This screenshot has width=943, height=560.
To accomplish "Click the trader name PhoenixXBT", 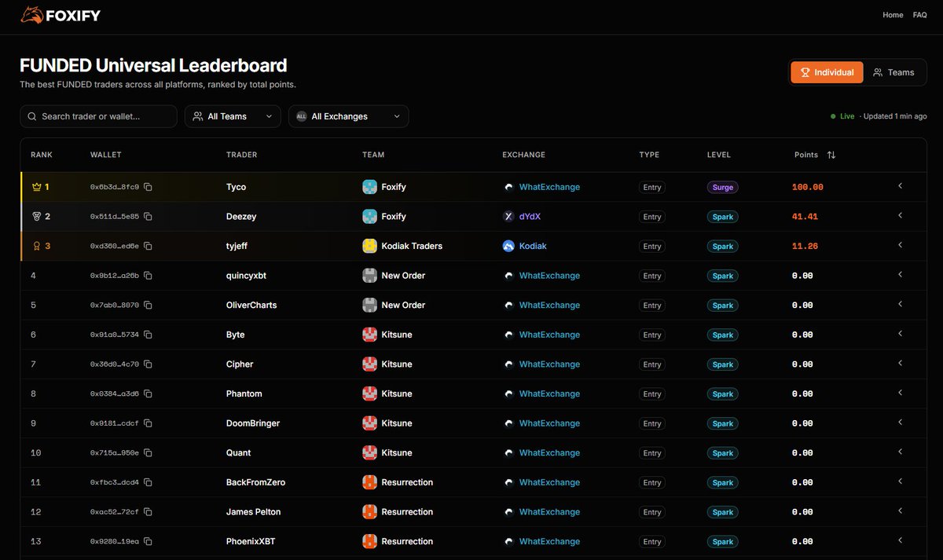I will [251, 541].
